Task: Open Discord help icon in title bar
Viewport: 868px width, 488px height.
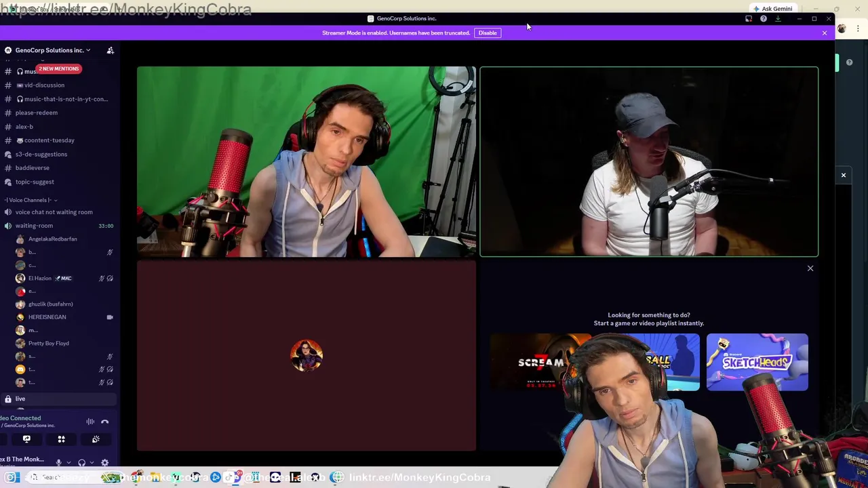Action: 764,19
